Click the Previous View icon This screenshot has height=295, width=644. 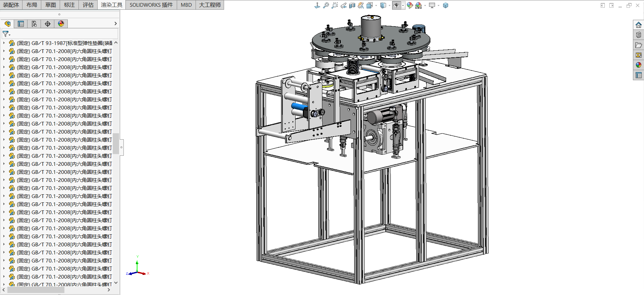343,5
